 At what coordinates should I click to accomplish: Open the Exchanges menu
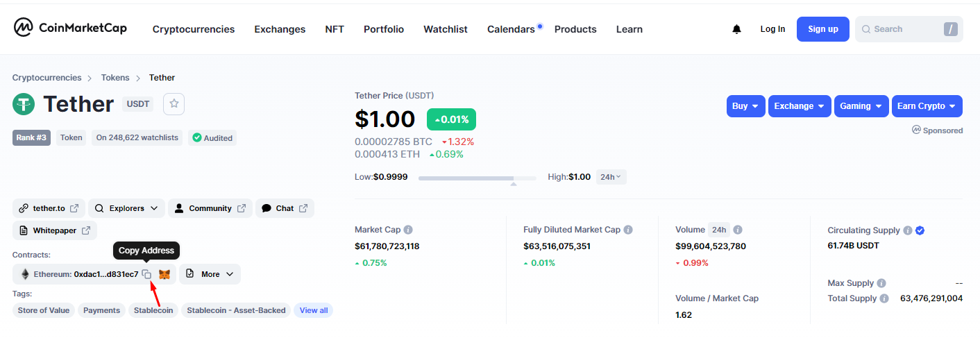tap(280, 29)
